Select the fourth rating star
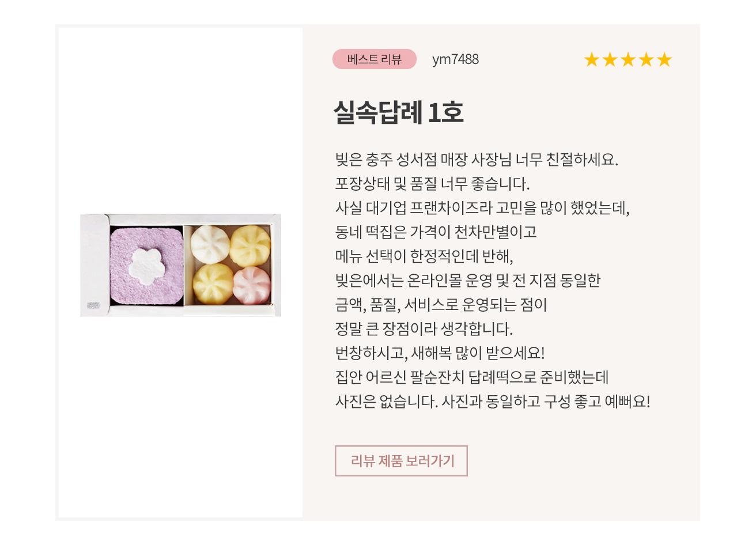Viewport: 756px width, 545px height. (x=647, y=59)
